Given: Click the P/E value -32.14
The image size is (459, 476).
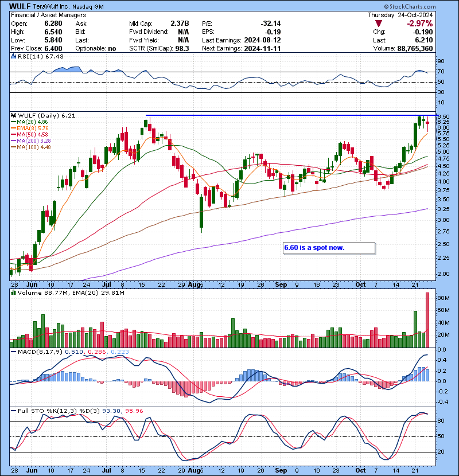Looking at the screenshot, I should click(271, 24).
